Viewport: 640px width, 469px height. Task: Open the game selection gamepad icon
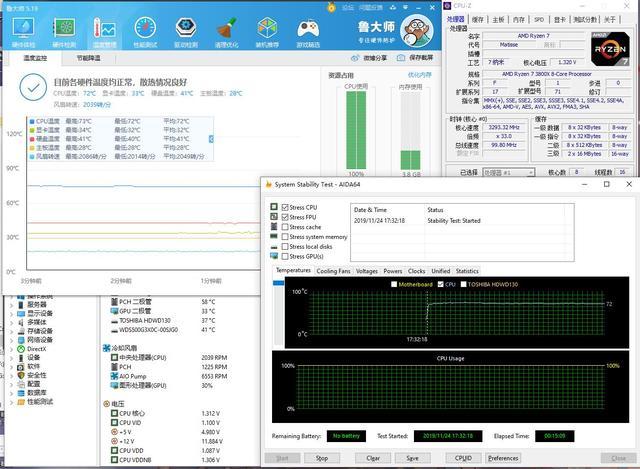(x=308, y=30)
